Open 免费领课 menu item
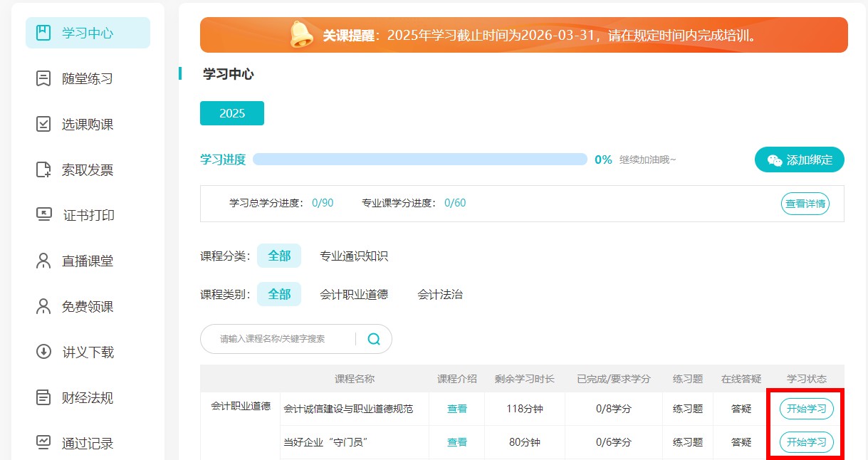The width and height of the screenshot is (868, 460). pos(88,306)
